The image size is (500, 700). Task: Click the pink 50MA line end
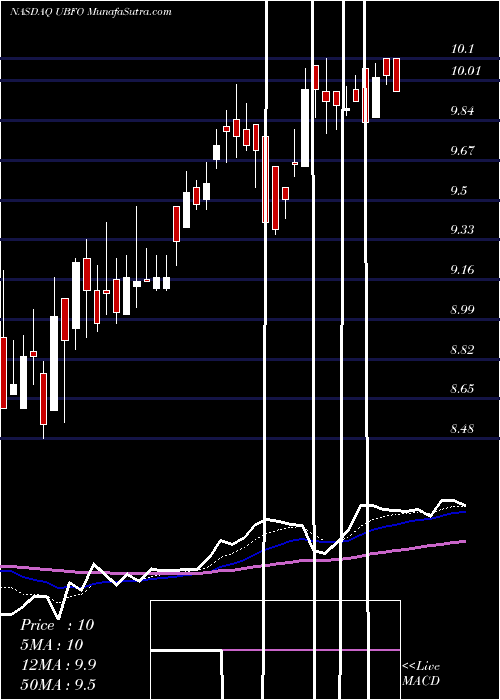(x=464, y=542)
